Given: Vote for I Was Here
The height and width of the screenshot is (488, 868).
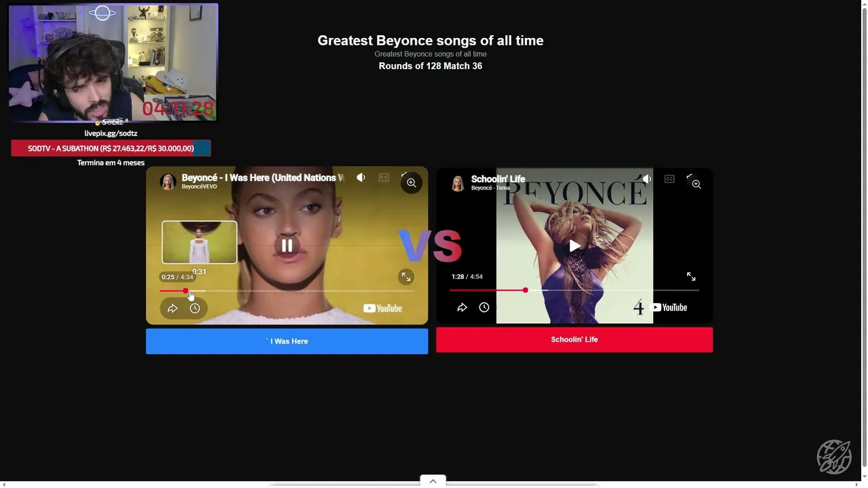Looking at the screenshot, I should tap(287, 342).
